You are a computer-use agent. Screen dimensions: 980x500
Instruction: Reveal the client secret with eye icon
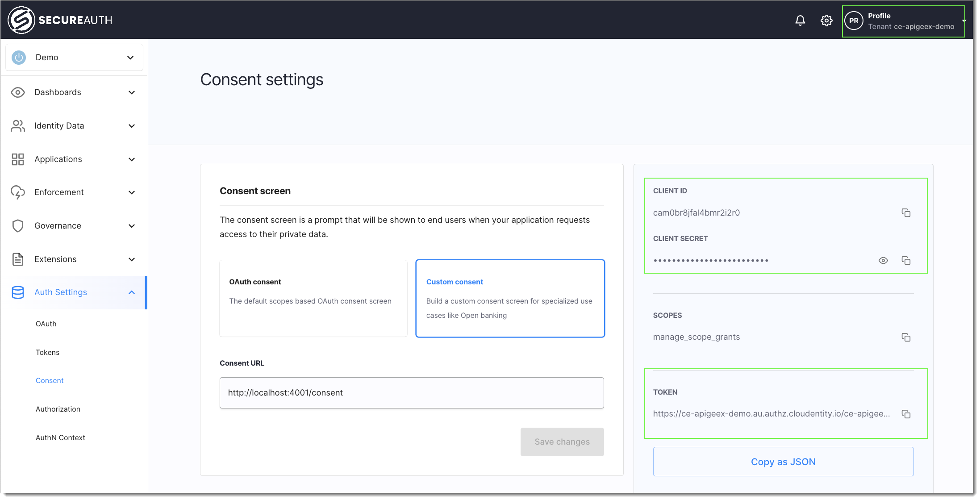tap(883, 261)
